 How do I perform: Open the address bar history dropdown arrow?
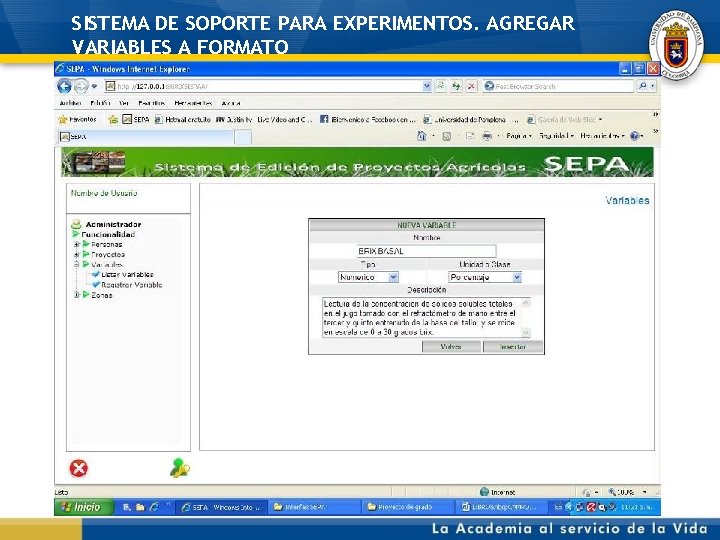(427, 86)
